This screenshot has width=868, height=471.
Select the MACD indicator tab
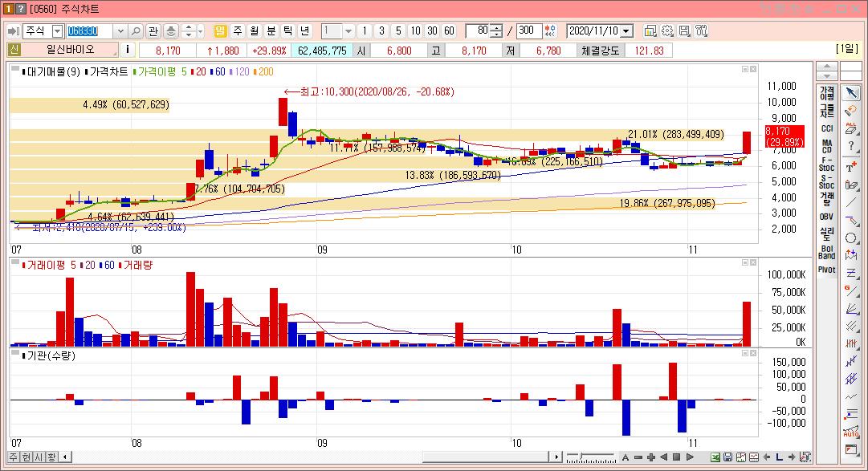pyautogui.click(x=826, y=146)
